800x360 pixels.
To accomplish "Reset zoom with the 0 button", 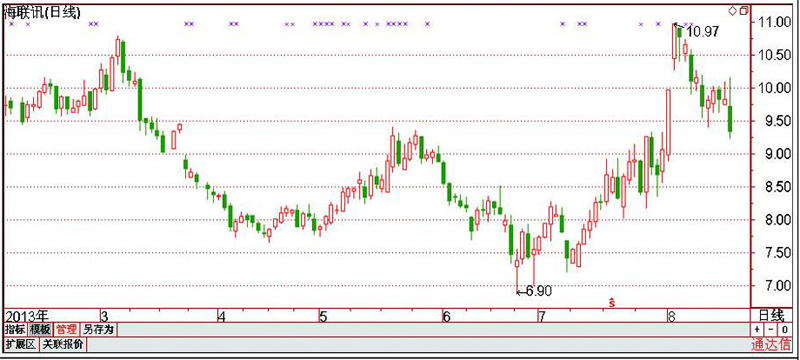I will 785,330.
